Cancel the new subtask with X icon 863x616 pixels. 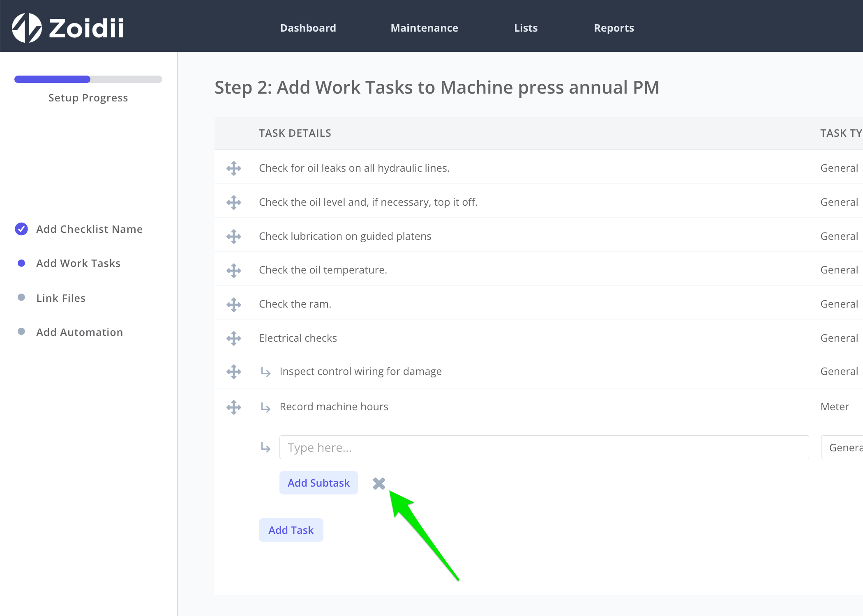tap(379, 483)
